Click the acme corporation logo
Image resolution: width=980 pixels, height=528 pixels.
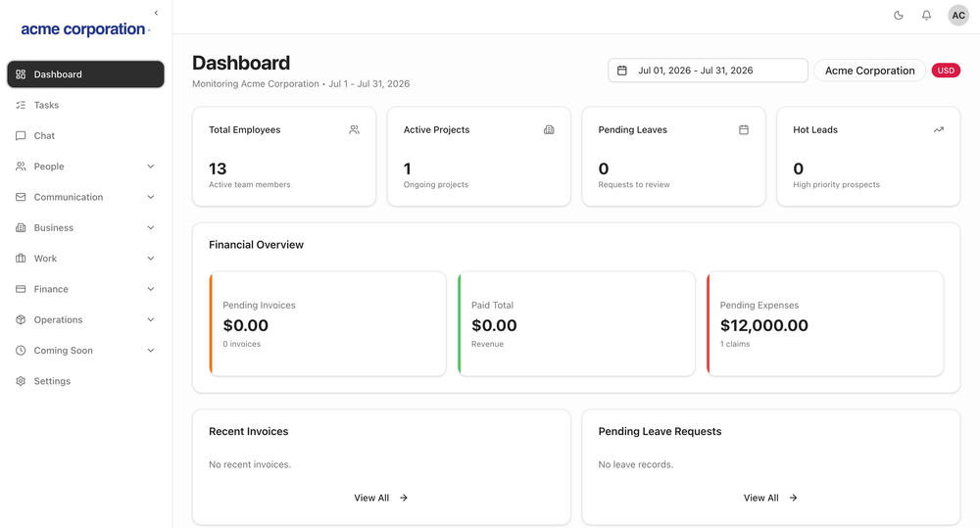click(x=85, y=29)
